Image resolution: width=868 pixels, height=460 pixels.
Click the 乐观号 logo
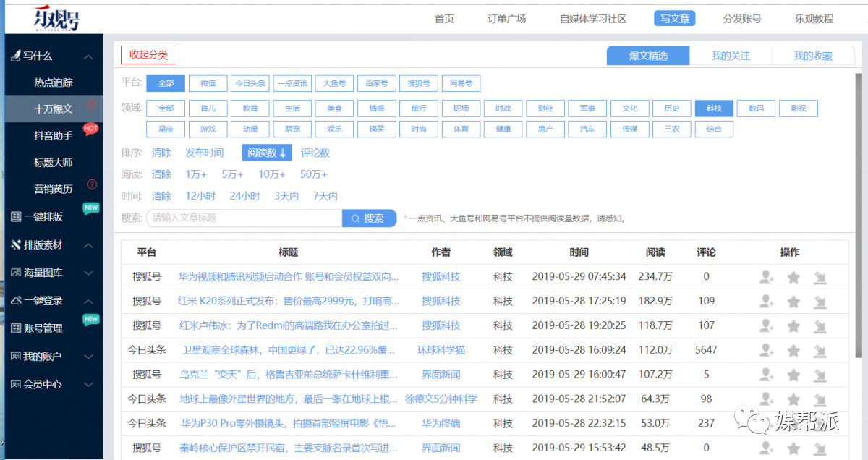tap(56, 19)
